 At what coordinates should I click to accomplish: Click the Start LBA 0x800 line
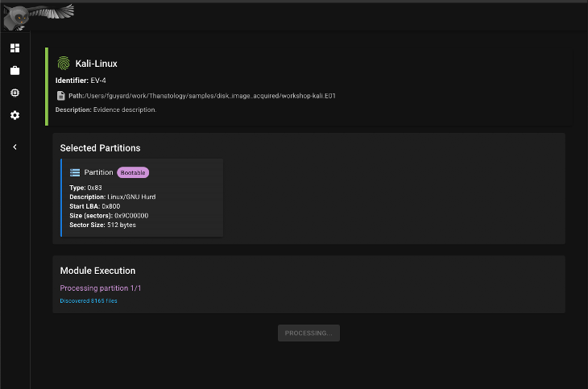[95, 206]
